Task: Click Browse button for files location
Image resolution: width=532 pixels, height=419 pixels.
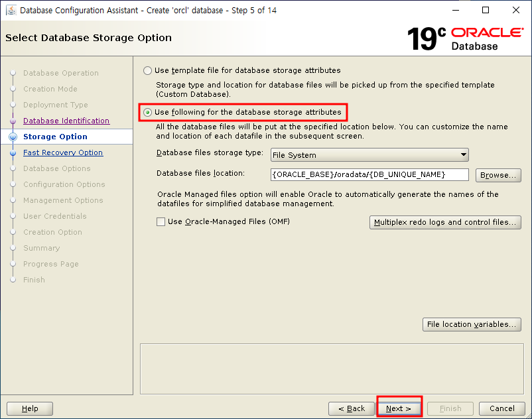Action: pos(498,175)
